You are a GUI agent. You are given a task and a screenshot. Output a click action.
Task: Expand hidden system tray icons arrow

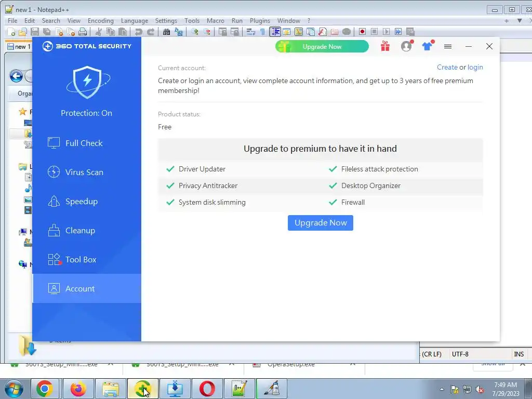tap(442, 389)
